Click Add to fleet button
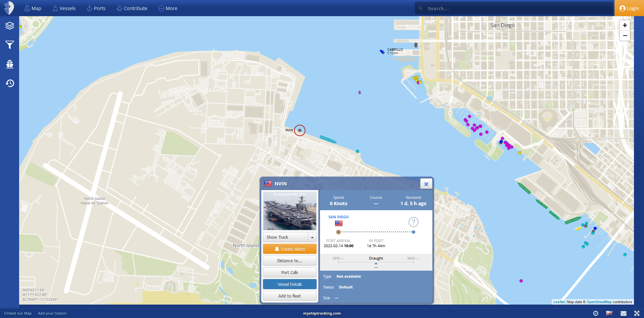The height and width of the screenshot is (318, 644). [290, 296]
